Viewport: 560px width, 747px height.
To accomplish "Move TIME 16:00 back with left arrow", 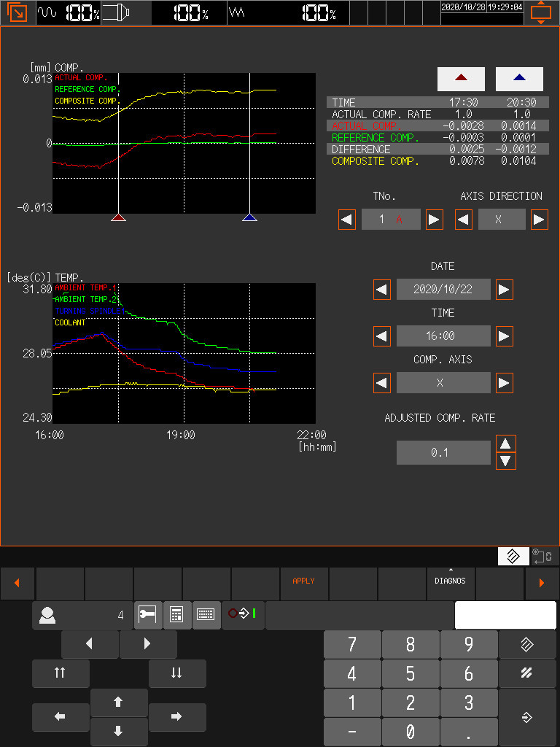I will pos(382,336).
